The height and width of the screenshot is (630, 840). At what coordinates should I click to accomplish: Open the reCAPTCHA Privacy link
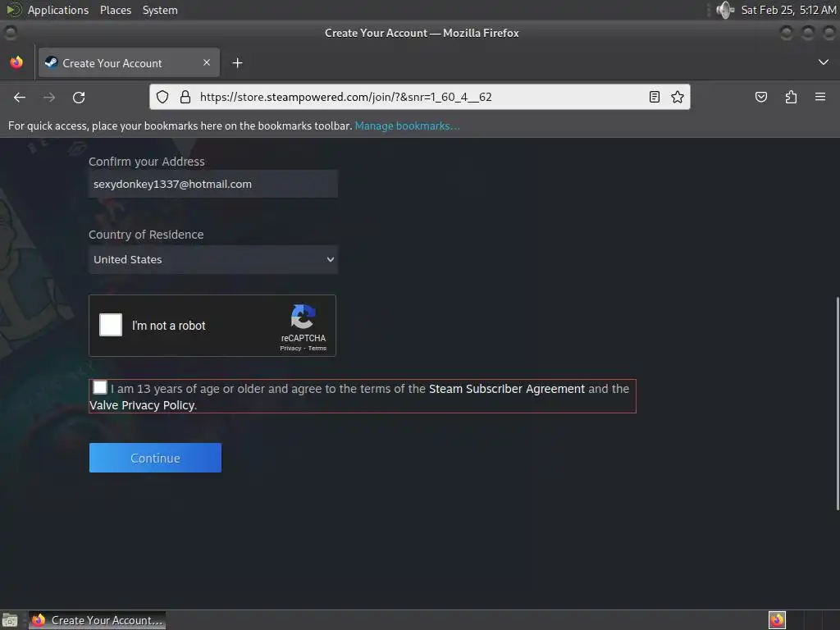tap(290, 348)
